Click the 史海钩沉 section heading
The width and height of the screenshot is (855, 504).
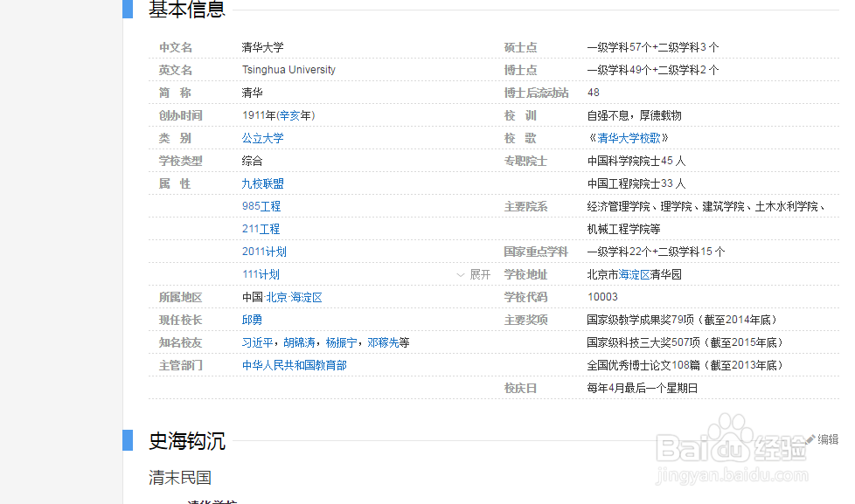[x=187, y=441]
